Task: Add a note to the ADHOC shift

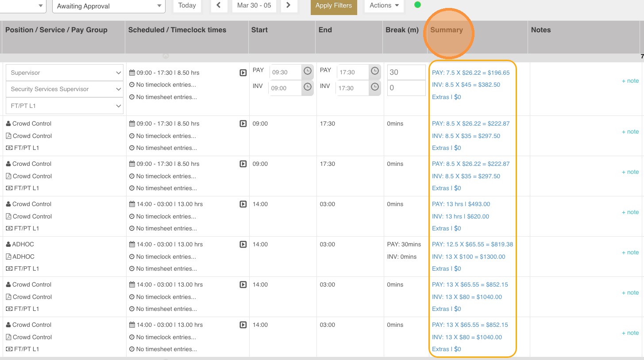Action: (x=630, y=253)
